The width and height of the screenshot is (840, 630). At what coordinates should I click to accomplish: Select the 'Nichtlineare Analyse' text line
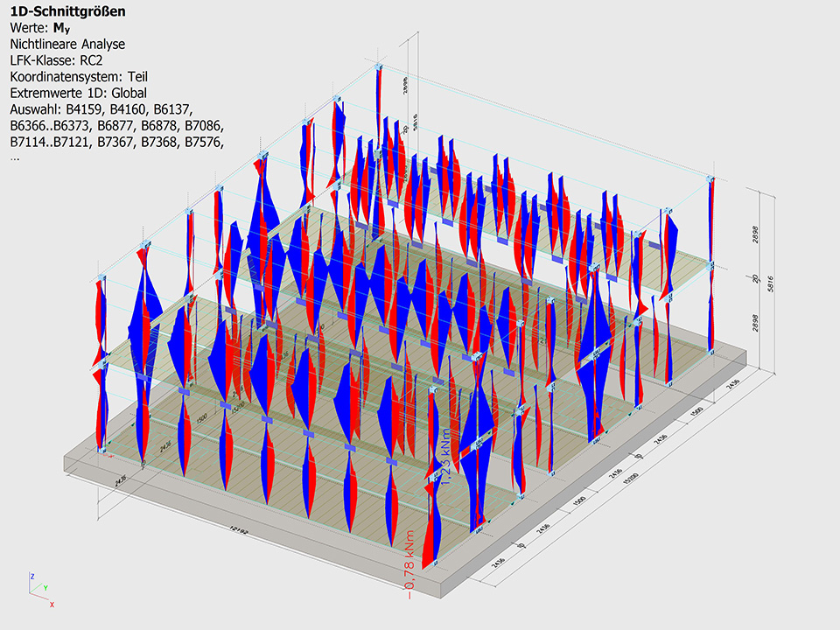[67, 44]
